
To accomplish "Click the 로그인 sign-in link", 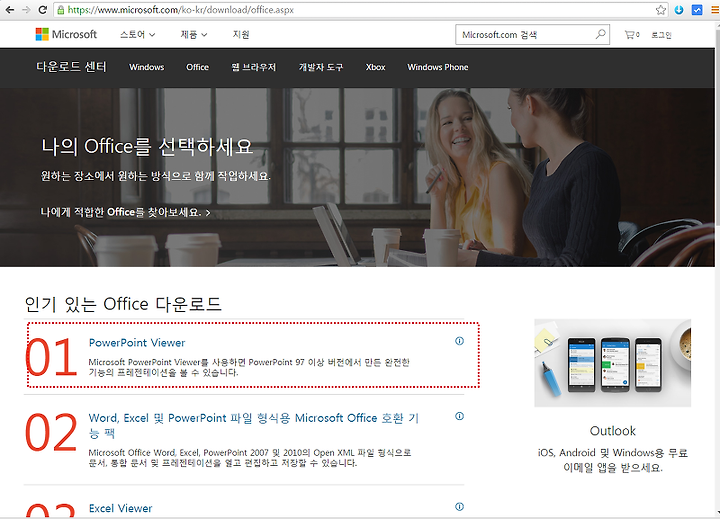I will (661, 35).
